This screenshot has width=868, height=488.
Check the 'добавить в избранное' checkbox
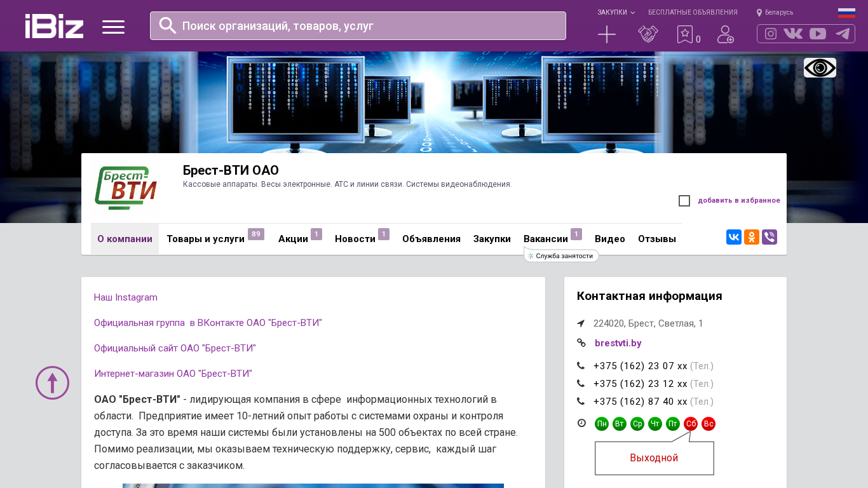coord(684,201)
